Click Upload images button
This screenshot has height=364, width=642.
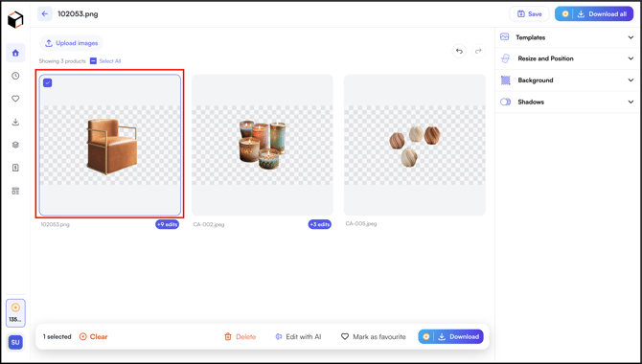71,43
